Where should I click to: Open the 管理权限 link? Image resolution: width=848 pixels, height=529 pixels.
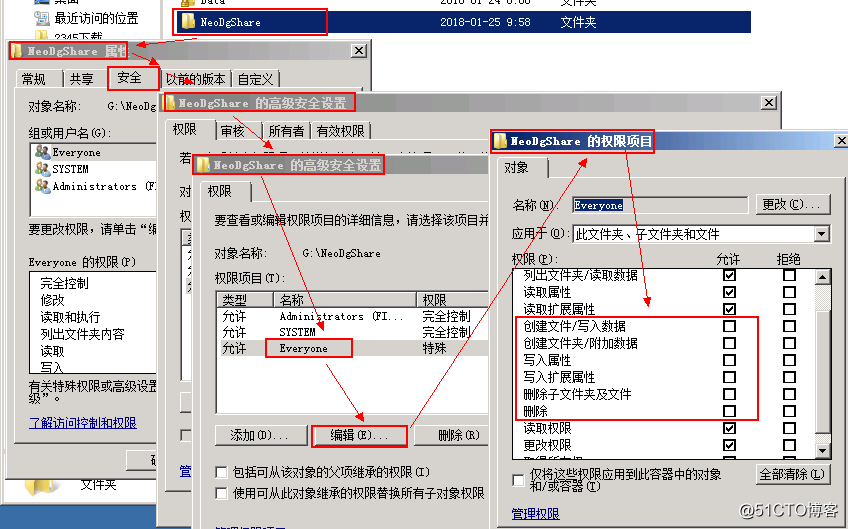[535, 514]
